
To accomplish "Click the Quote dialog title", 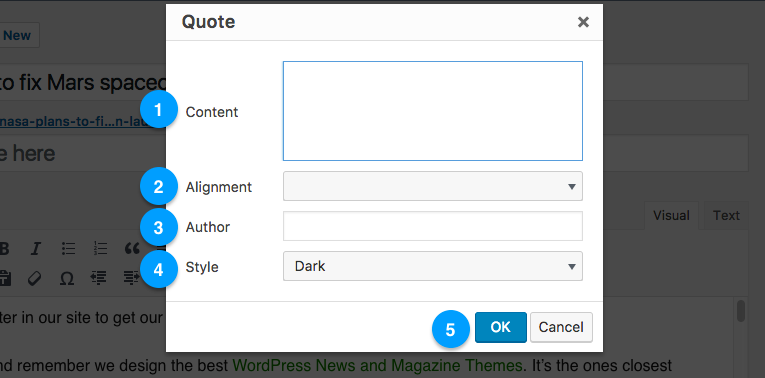I will (x=208, y=22).
